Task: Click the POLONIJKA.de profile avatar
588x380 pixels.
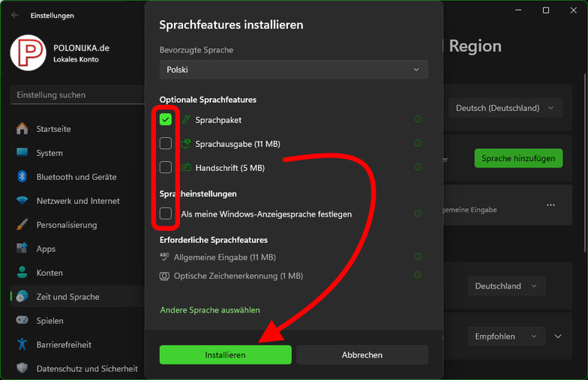Action: tap(28, 53)
